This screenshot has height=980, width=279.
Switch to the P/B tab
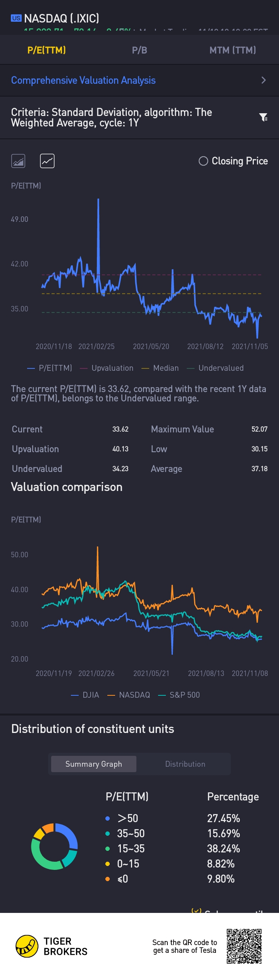point(139,50)
